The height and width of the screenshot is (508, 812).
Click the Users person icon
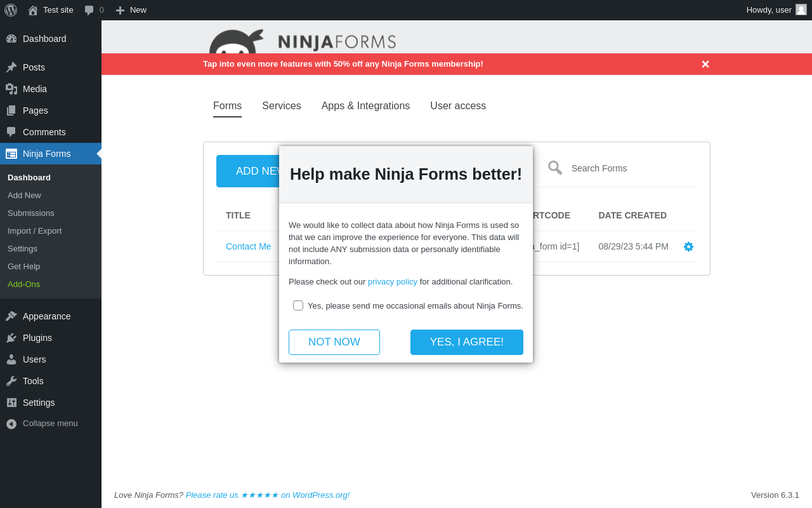pos(11,359)
